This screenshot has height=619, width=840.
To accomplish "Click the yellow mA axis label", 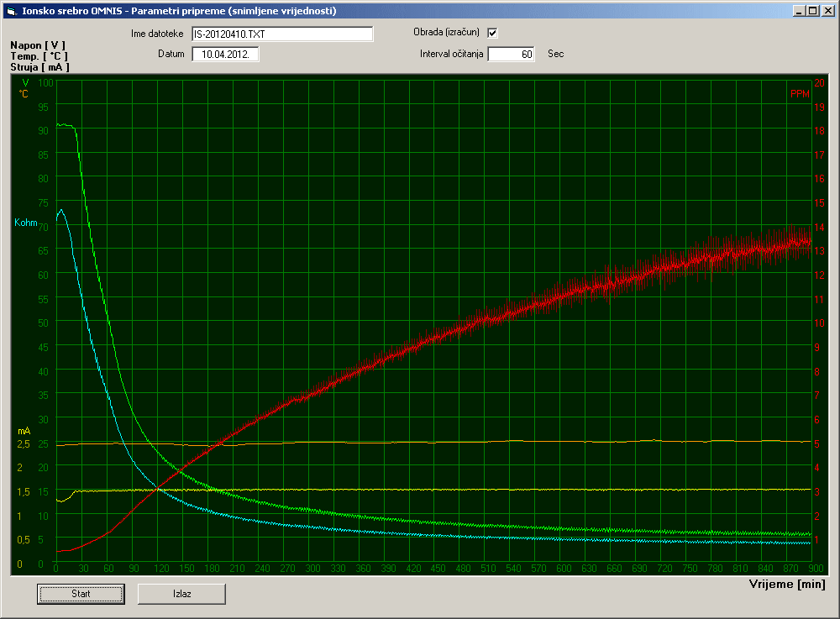I will coord(24,431).
